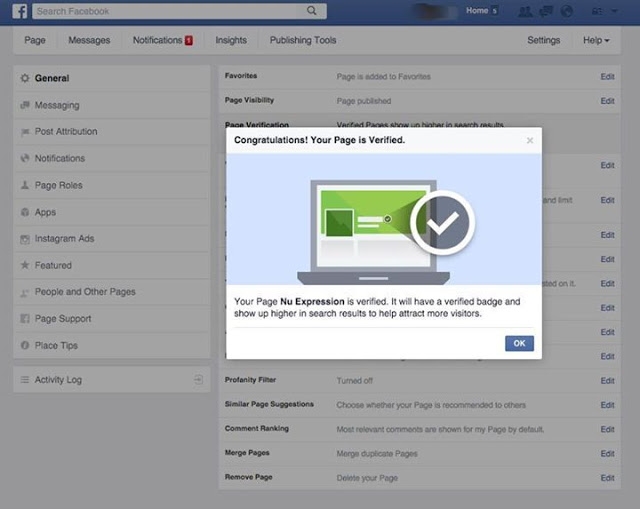Edit the Comment Ranking setting
The width and height of the screenshot is (640, 509).
pyautogui.click(x=607, y=429)
